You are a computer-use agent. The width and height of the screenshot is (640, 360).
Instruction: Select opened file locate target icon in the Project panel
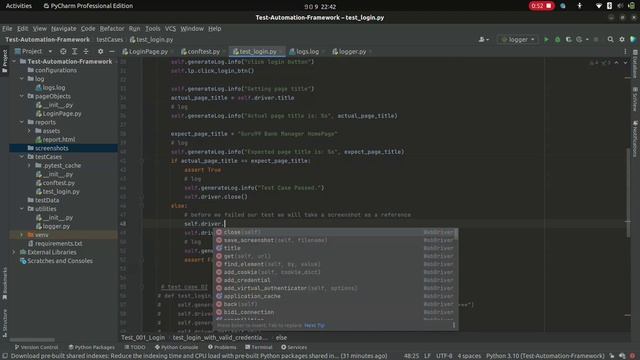tap(63, 51)
